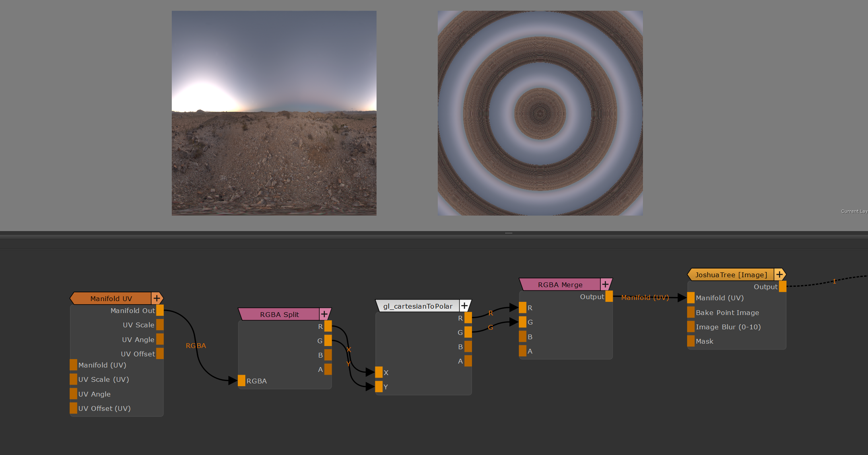This screenshot has height=455, width=868.
Task: Click the UV Scale output port
Action: [x=160, y=325]
